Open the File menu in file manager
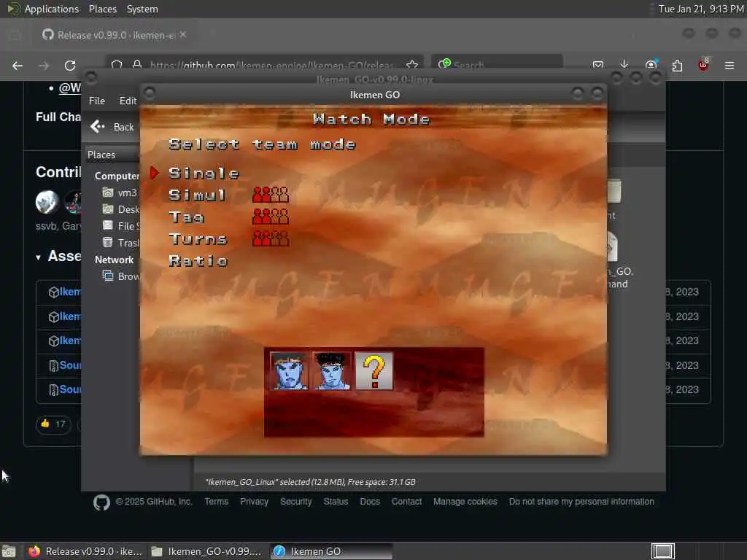Screen dimensions: 747x560 click(x=97, y=101)
